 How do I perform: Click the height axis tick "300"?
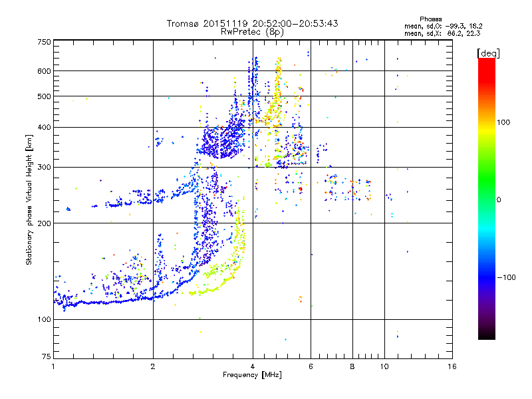pos(45,168)
